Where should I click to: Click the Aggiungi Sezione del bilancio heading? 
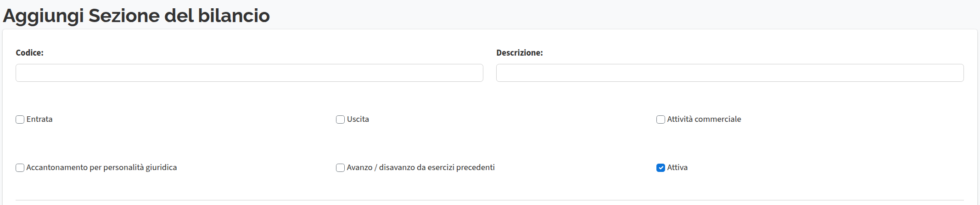[x=136, y=16]
